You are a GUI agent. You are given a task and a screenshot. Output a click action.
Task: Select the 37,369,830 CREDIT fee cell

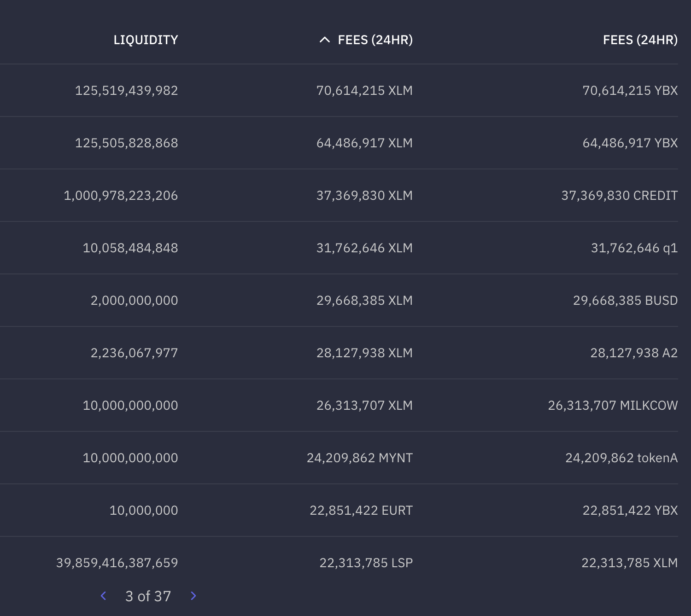coord(619,195)
